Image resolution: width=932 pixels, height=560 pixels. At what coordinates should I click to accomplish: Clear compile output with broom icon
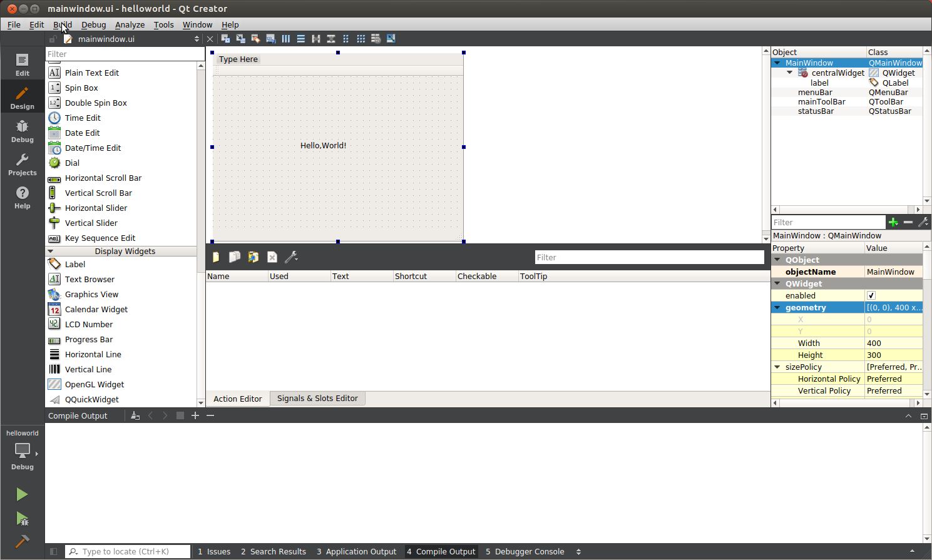[135, 415]
